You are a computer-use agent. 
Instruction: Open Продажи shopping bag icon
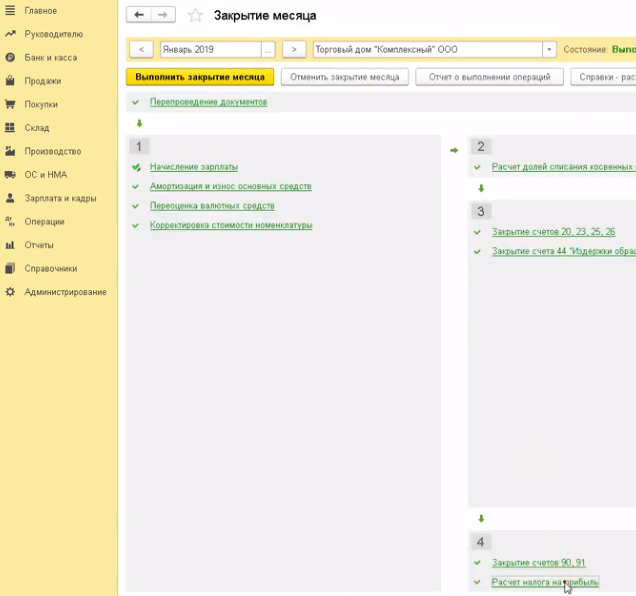pyautogui.click(x=10, y=81)
